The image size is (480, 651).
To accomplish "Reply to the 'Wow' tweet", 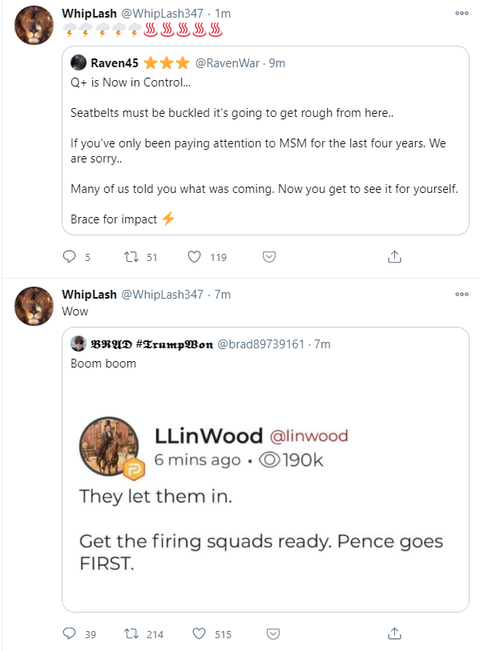I will tap(69, 634).
